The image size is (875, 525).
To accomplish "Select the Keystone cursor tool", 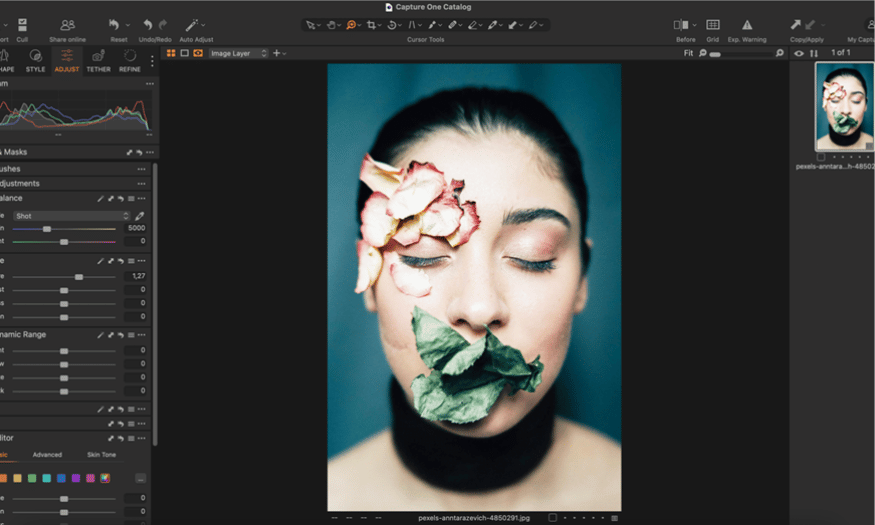I will 412,25.
